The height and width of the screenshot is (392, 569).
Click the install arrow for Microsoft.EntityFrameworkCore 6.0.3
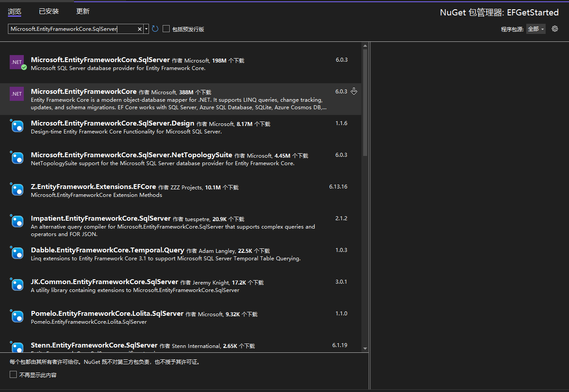(354, 92)
